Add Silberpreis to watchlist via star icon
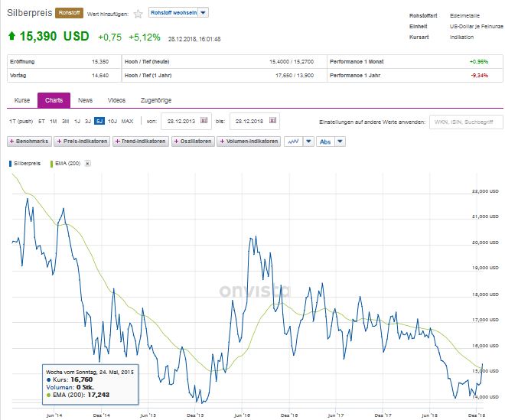Screen dimensions: 505x420 [x=138, y=14]
